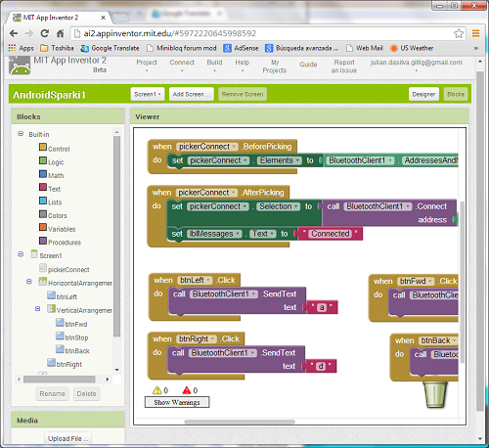The image size is (489, 448).
Task: Open Chrome hamburger menu
Action: click(x=476, y=33)
